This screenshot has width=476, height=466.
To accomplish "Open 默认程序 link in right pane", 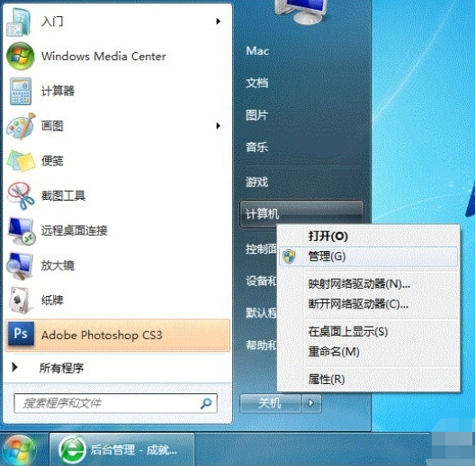I will point(261,313).
